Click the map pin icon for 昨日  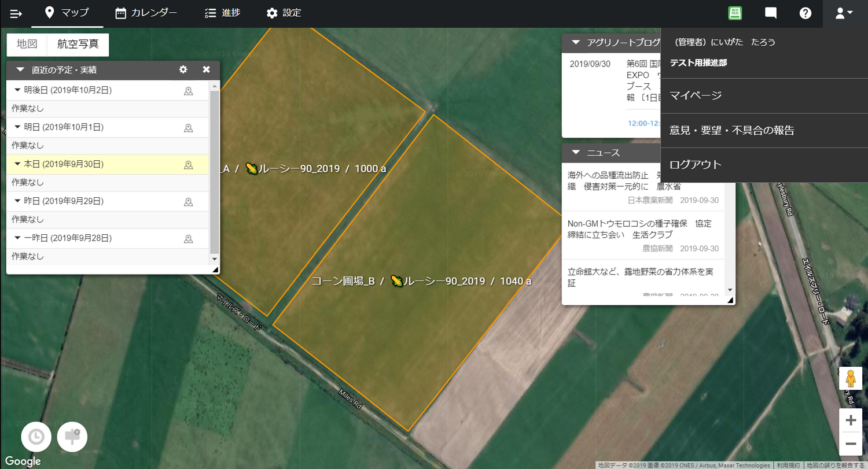click(188, 202)
